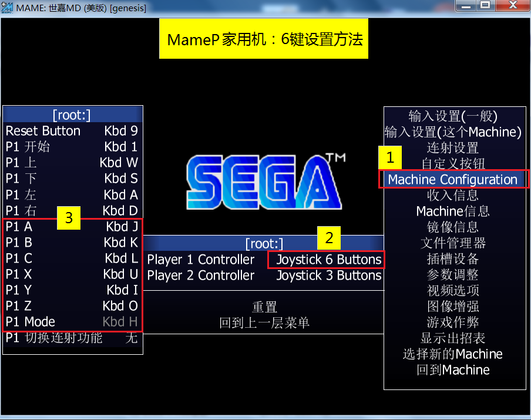Click [root:] header of input list
The height and width of the screenshot is (420, 531).
click(x=72, y=115)
